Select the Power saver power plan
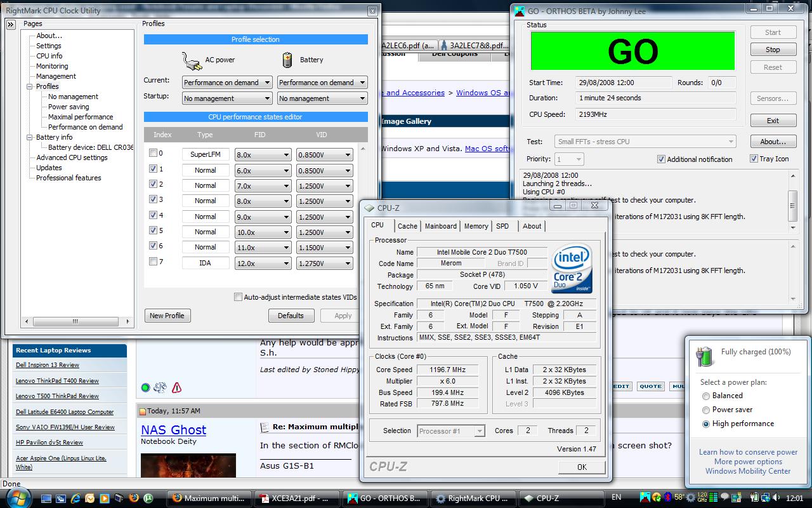The image size is (812, 508). 705,410
